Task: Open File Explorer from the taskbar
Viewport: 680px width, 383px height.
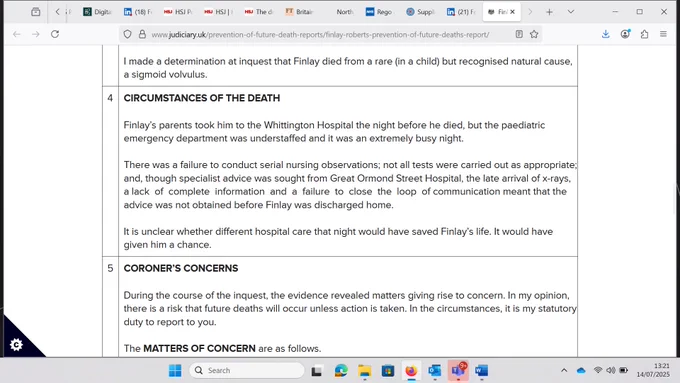Action: (x=364, y=371)
